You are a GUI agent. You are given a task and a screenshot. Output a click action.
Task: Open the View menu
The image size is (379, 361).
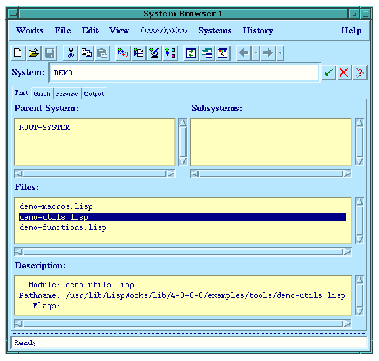(x=119, y=30)
